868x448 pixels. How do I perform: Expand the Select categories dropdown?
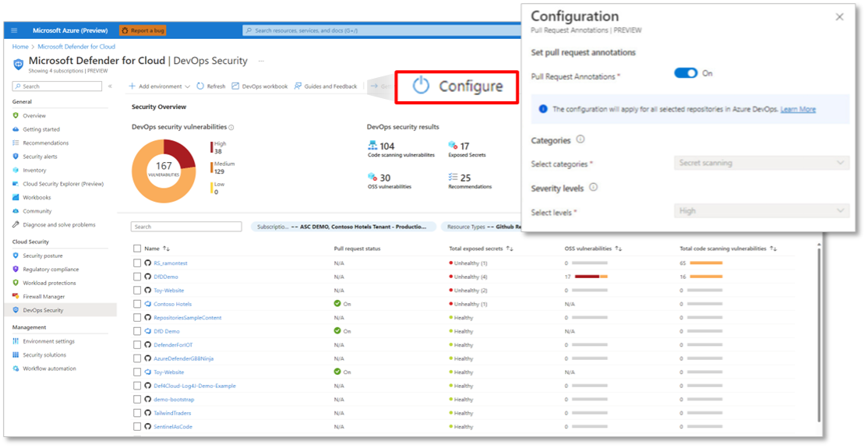(761, 163)
